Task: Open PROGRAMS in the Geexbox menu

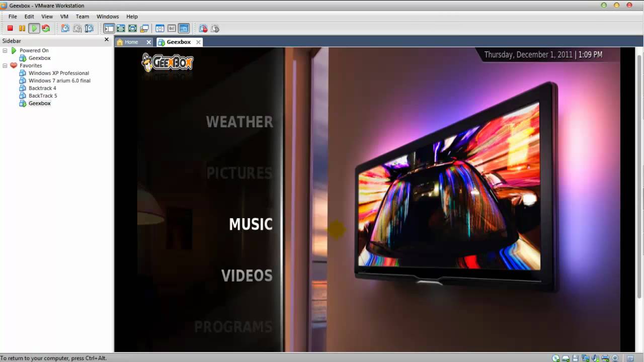Action: point(233,327)
